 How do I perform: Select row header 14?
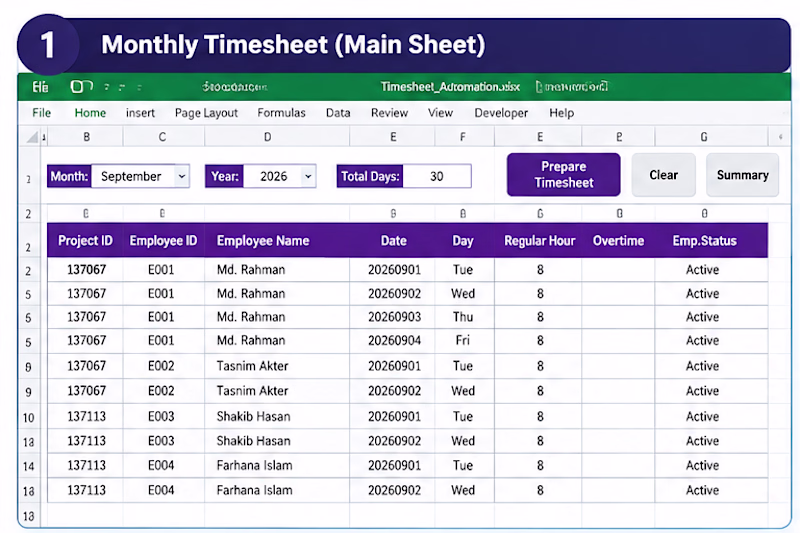point(29,466)
